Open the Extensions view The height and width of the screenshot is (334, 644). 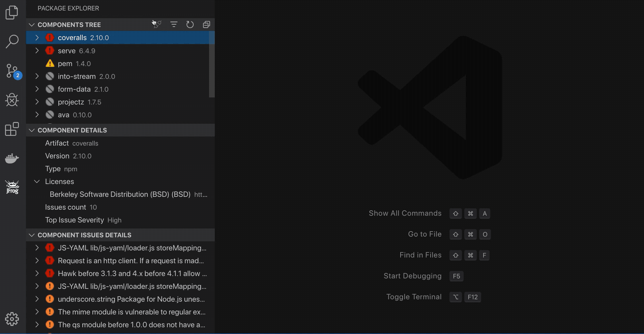point(12,129)
